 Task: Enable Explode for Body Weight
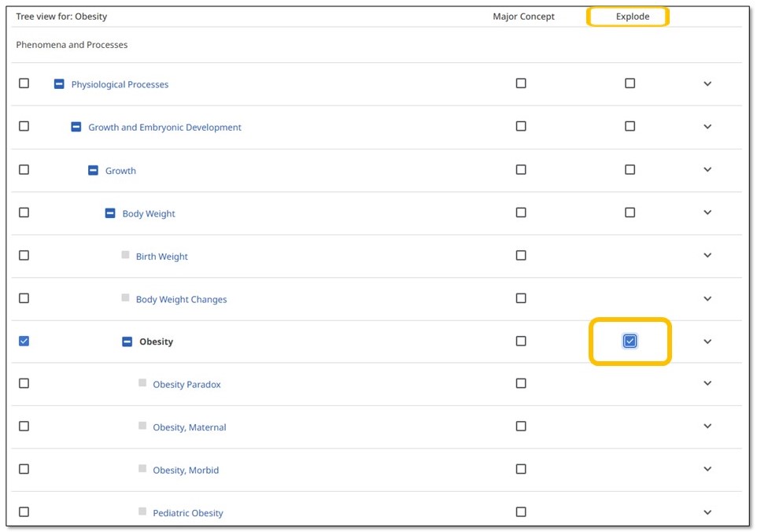(x=630, y=212)
